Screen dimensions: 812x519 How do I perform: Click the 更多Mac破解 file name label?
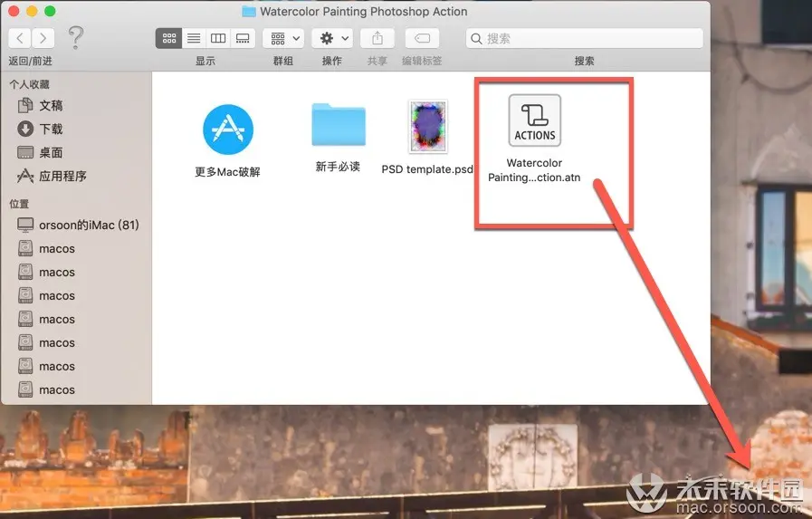pyautogui.click(x=227, y=172)
